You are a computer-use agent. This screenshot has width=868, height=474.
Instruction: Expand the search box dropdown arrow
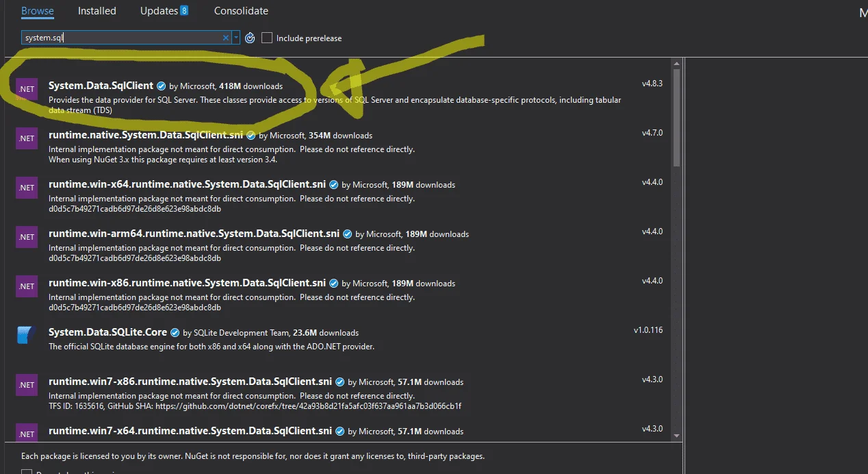click(x=236, y=38)
